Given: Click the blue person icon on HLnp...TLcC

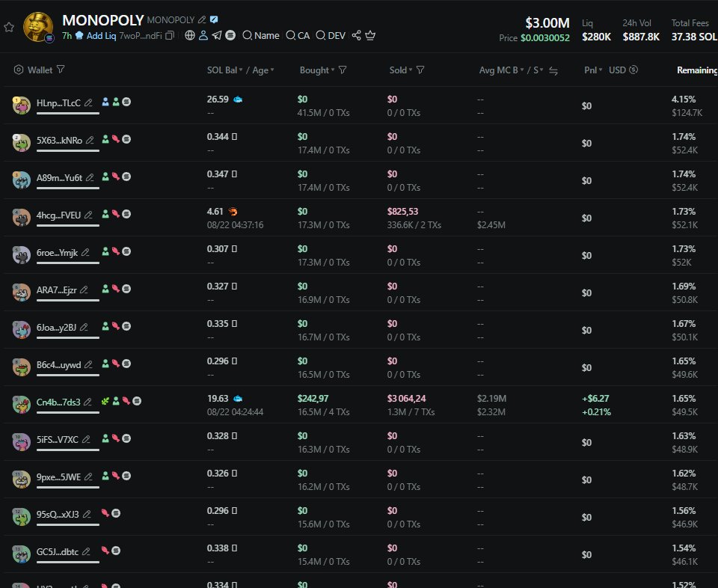Looking at the screenshot, I should click(x=105, y=102).
